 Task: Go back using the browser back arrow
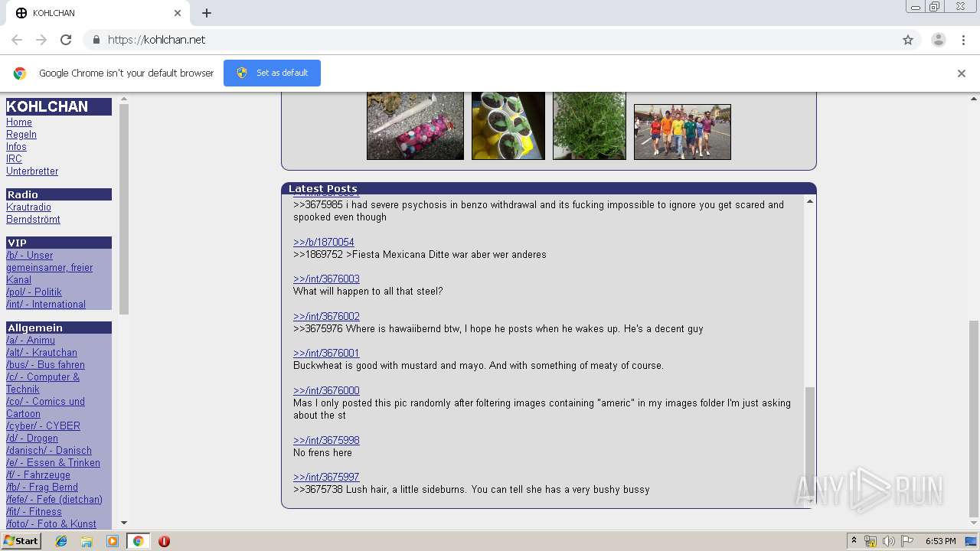[x=17, y=40]
